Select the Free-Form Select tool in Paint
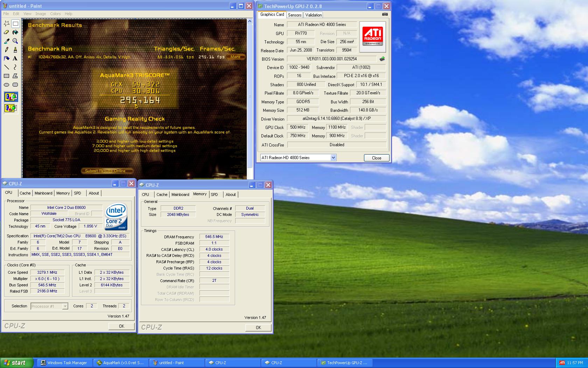 7,23
